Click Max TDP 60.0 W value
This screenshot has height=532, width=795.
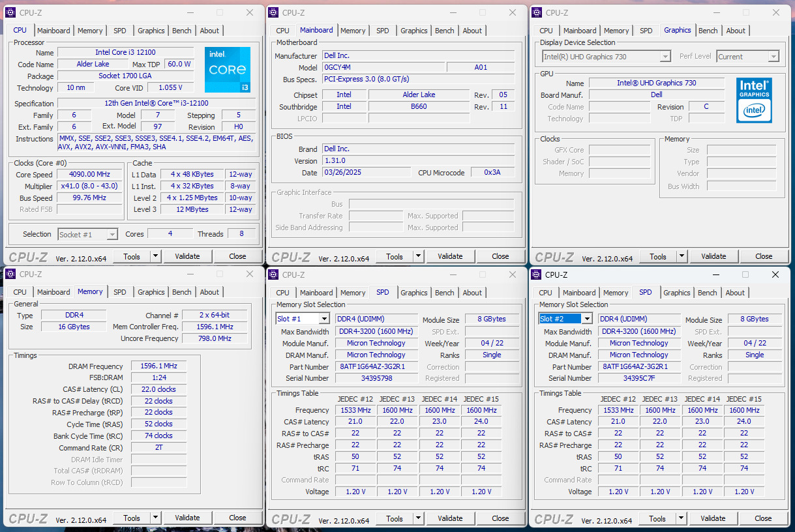179,64
